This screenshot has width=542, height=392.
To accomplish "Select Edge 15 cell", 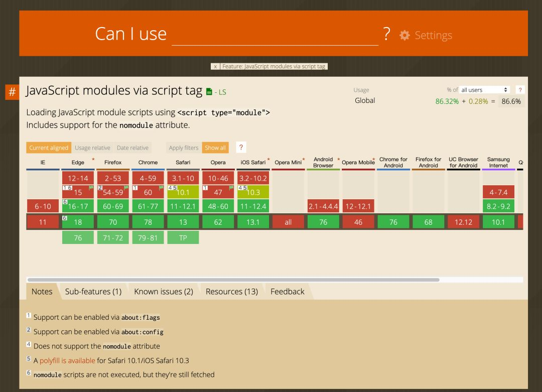I will pyautogui.click(x=78, y=192).
